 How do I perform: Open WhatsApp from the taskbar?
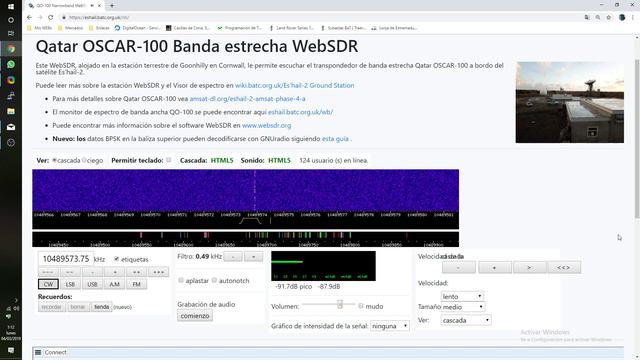[x=11, y=64]
